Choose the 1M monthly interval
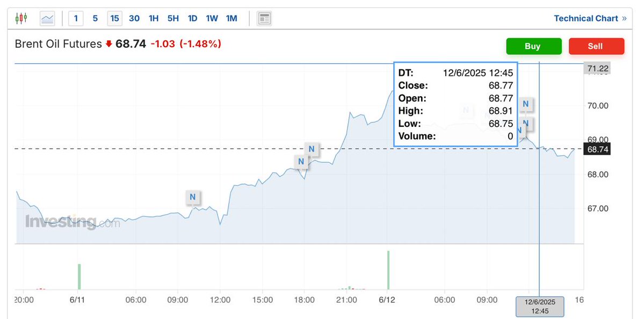Image resolution: width=644 pixels, height=319 pixels. point(231,18)
